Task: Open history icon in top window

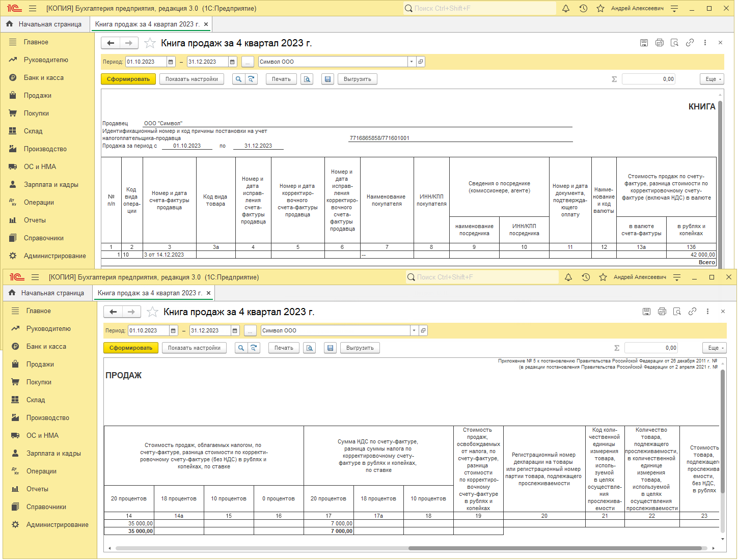Action: pyautogui.click(x=584, y=9)
